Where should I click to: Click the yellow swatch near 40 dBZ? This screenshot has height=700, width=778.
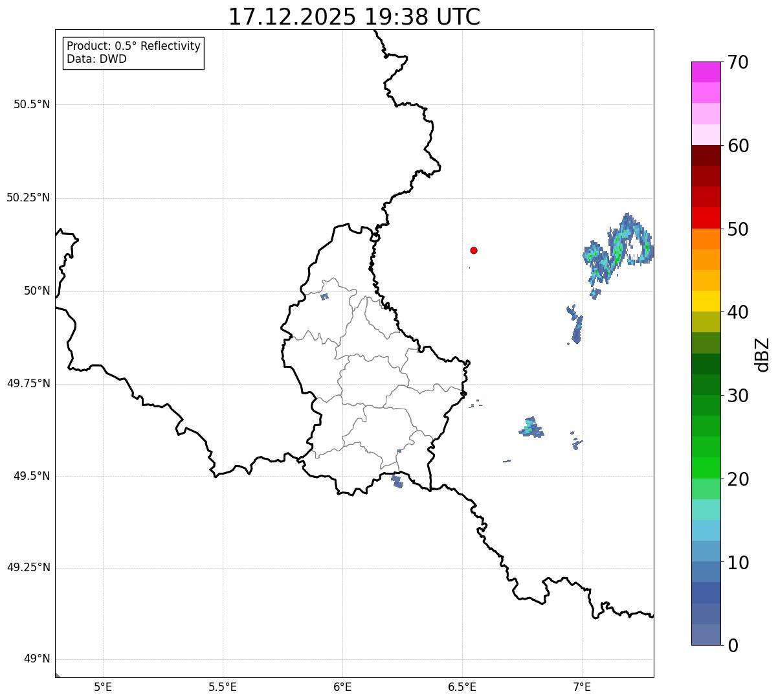click(706, 301)
